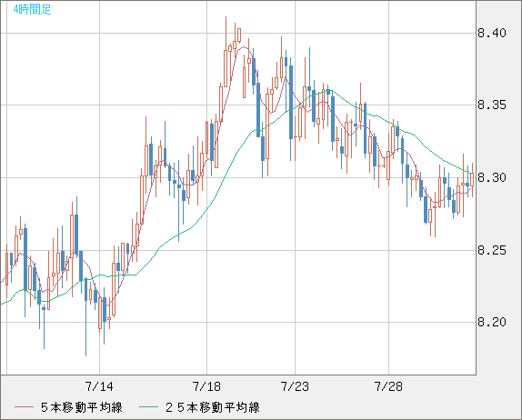
Task: Click the 7/23 date axis label
Action: (295, 386)
